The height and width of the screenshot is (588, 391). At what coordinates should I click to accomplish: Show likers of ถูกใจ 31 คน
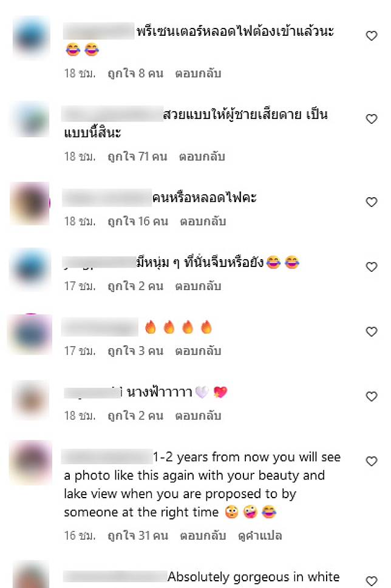point(138,535)
